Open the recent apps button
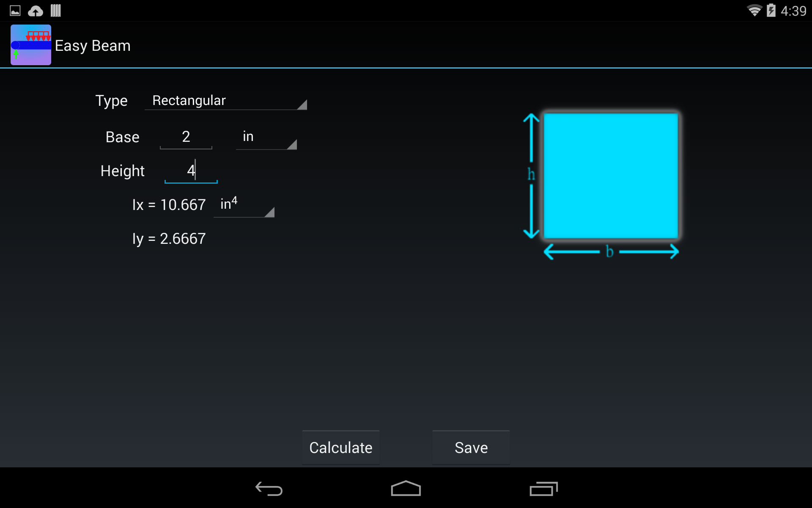 543,489
